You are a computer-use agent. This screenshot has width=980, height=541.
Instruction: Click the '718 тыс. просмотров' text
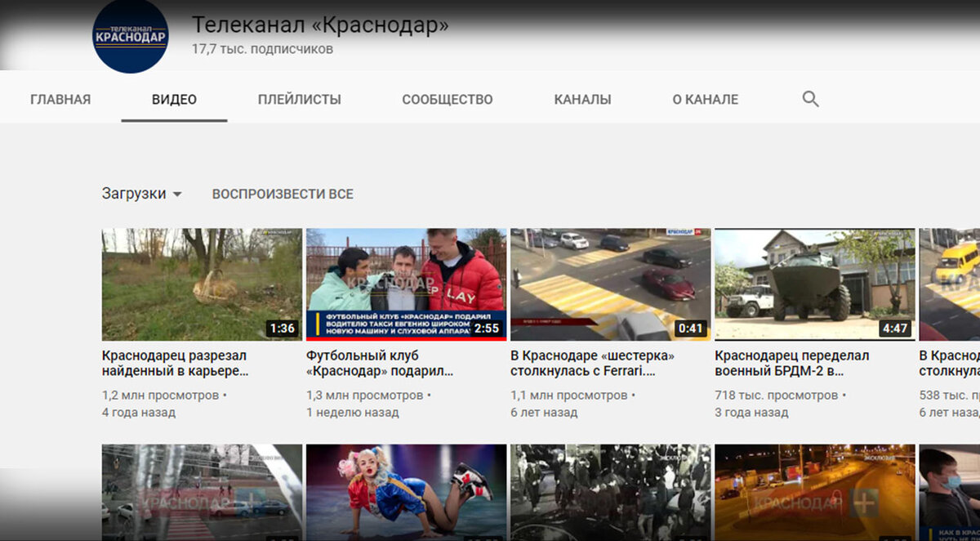(776, 396)
